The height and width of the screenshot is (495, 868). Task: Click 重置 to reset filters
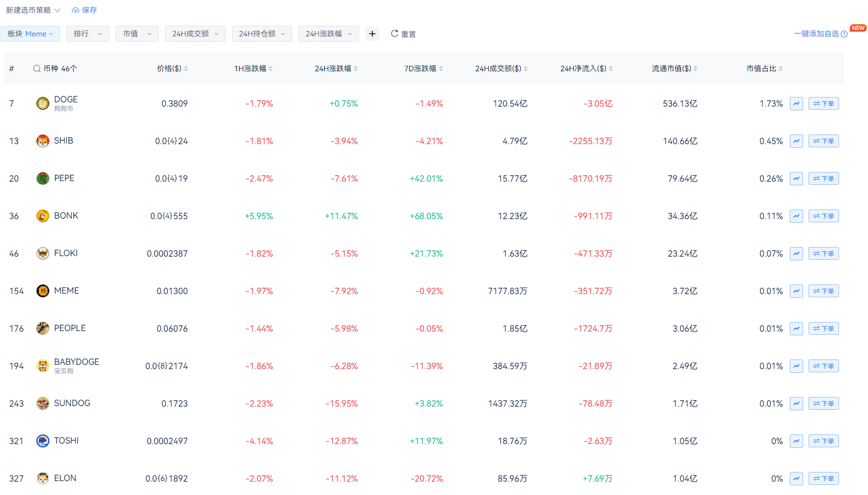coord(403,34)
